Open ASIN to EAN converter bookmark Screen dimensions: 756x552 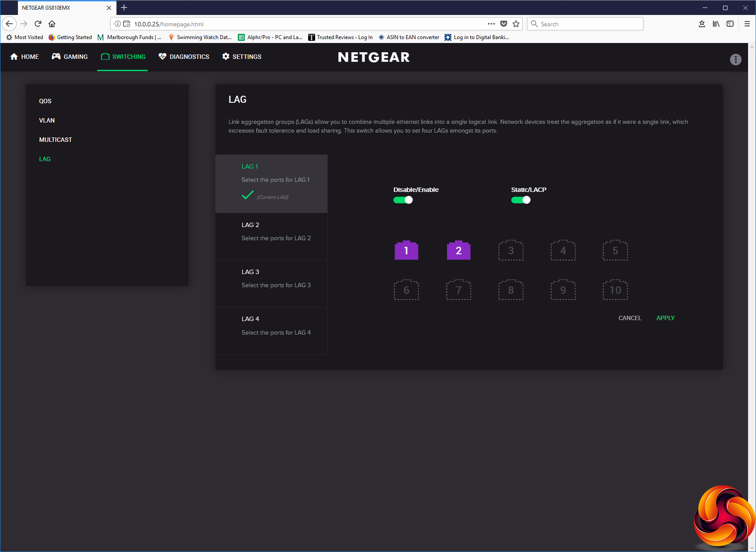409,37
